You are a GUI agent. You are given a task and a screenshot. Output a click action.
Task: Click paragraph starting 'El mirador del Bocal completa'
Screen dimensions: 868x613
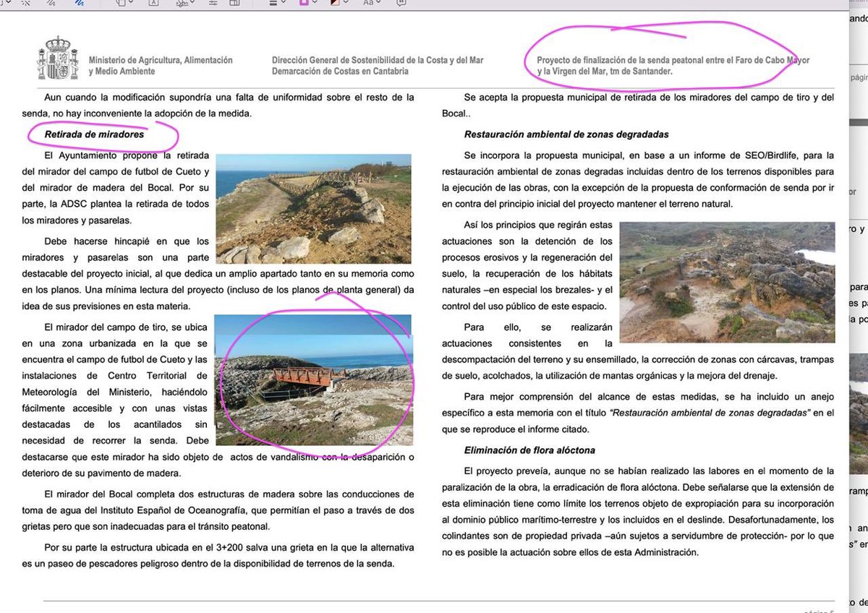click(218, 510)
